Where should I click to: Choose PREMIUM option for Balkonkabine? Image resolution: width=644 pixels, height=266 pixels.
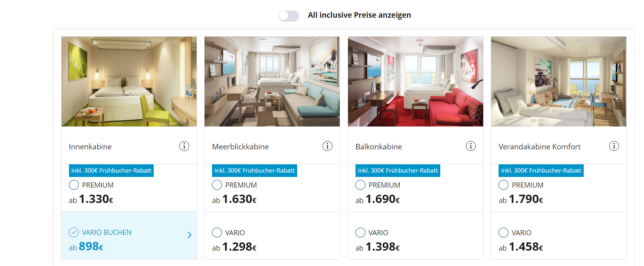[360, 185]
